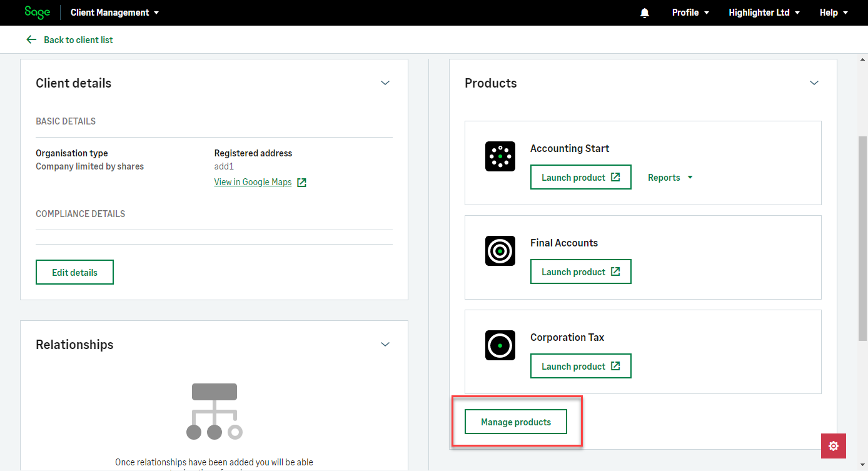Collapse the Relationships panel
This screenshot has height=471, width=868.
click(x=385, y=345)
